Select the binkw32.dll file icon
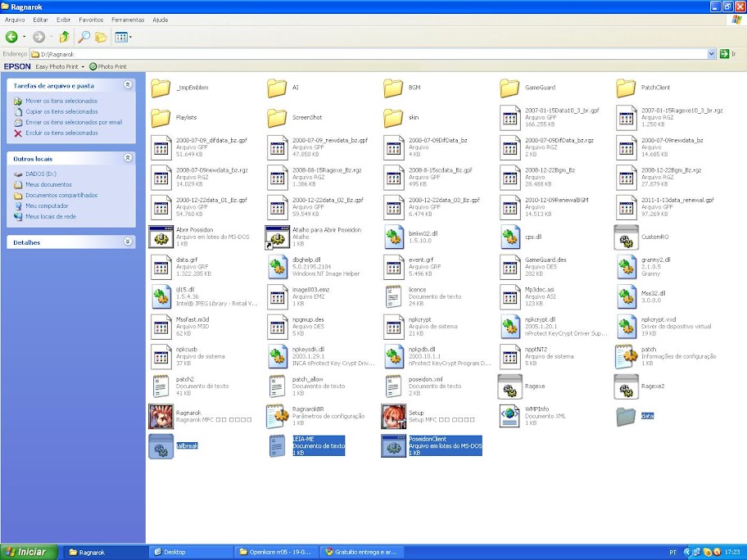Viewport: 747px width, 560px height. click(394, 237)
